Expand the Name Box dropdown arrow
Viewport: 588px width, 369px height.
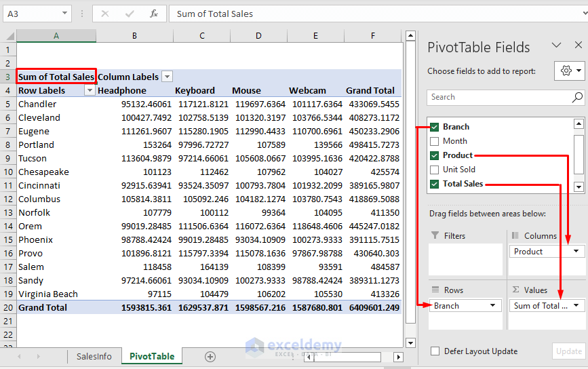click(x=64, y=14)
